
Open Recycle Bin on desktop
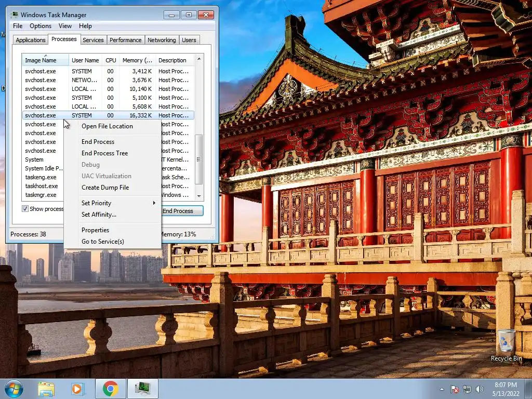(x=506, y=345)
